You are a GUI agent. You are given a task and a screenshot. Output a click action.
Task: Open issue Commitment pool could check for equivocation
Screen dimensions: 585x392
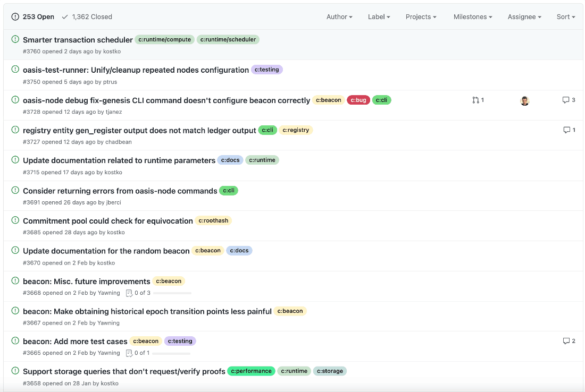click(x=108, y=221)
